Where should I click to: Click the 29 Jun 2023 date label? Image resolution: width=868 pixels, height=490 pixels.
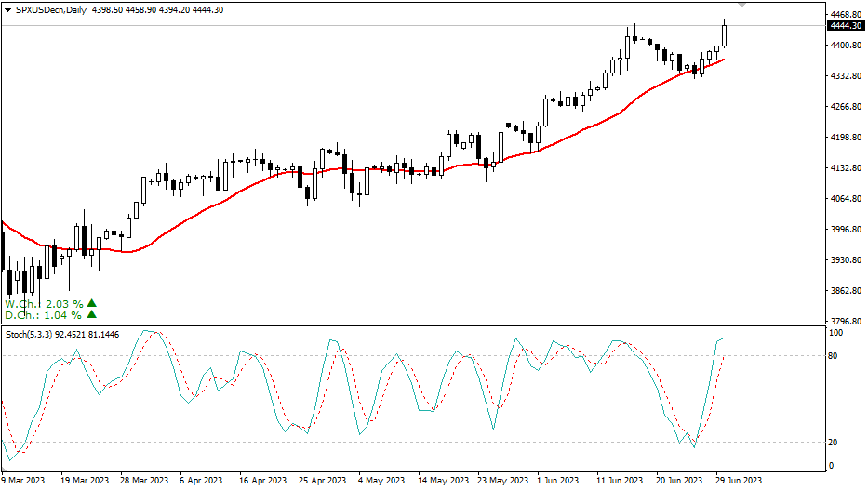[739, 481]
